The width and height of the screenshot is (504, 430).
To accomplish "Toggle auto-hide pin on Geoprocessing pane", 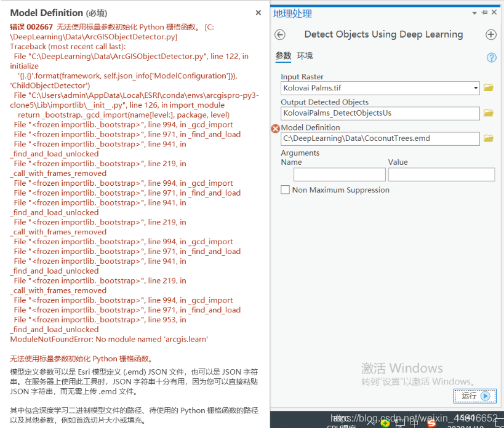I will 484,12.
